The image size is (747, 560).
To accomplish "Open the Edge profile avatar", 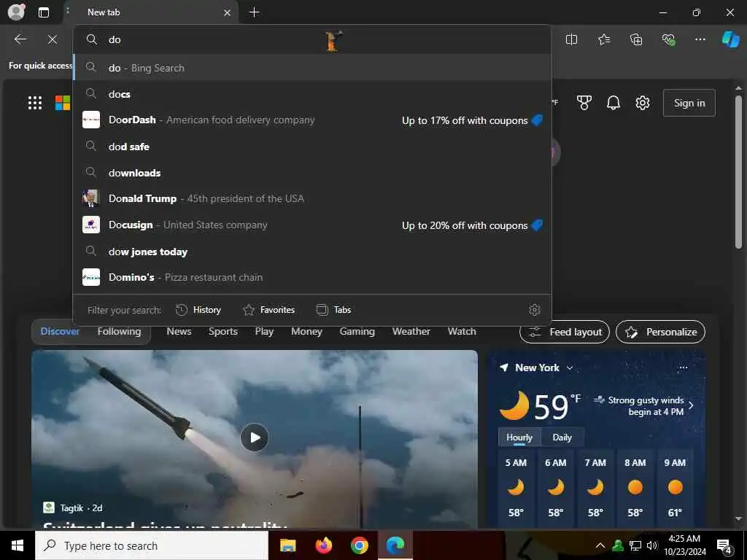I will (x=17, y=12).
